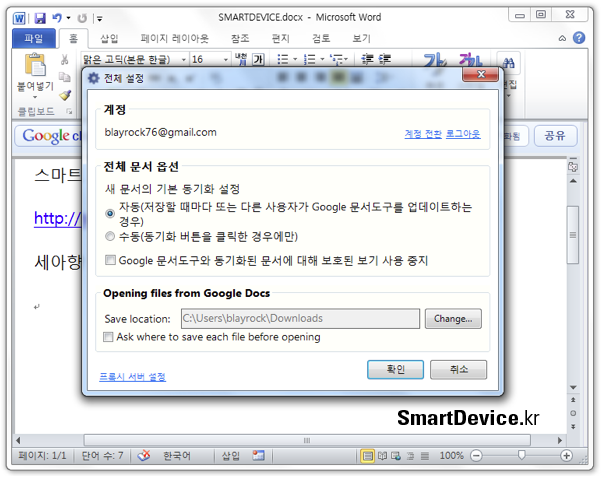Screen dimensions: 601x478
Task: Click the 100% zoom level indicator
Action: [452, 456]
